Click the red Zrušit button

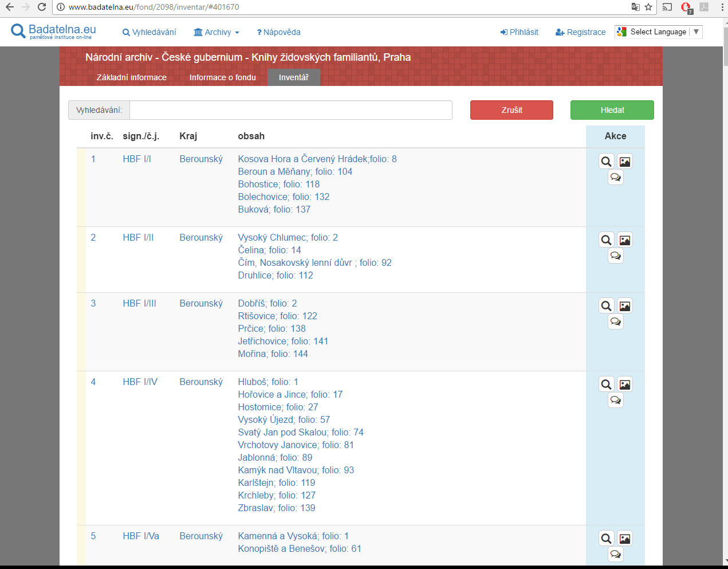[511, 110]
